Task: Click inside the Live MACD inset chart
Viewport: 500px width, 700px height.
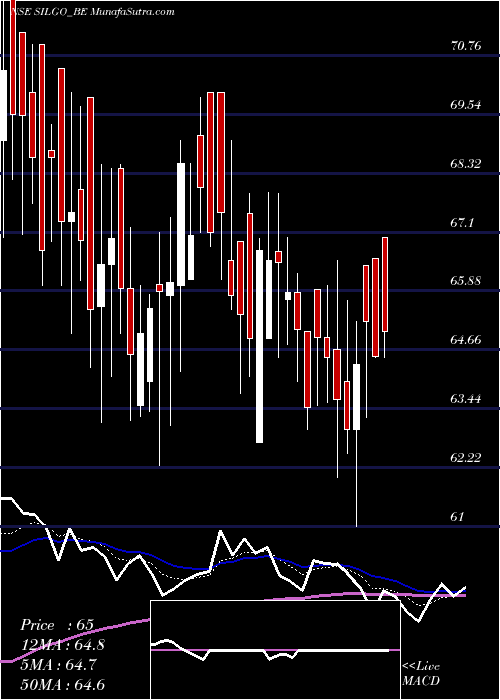Action: 275,650
